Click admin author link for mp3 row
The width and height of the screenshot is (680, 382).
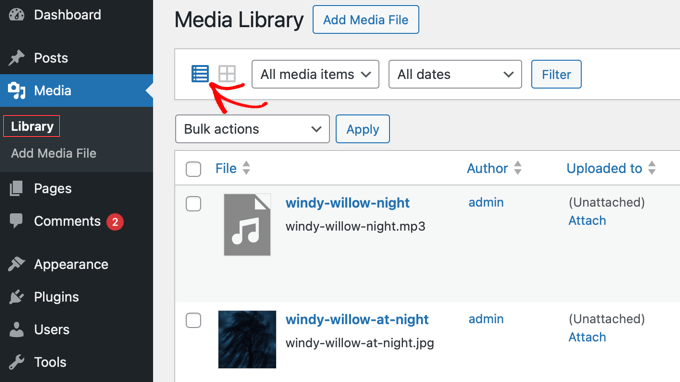486,202
